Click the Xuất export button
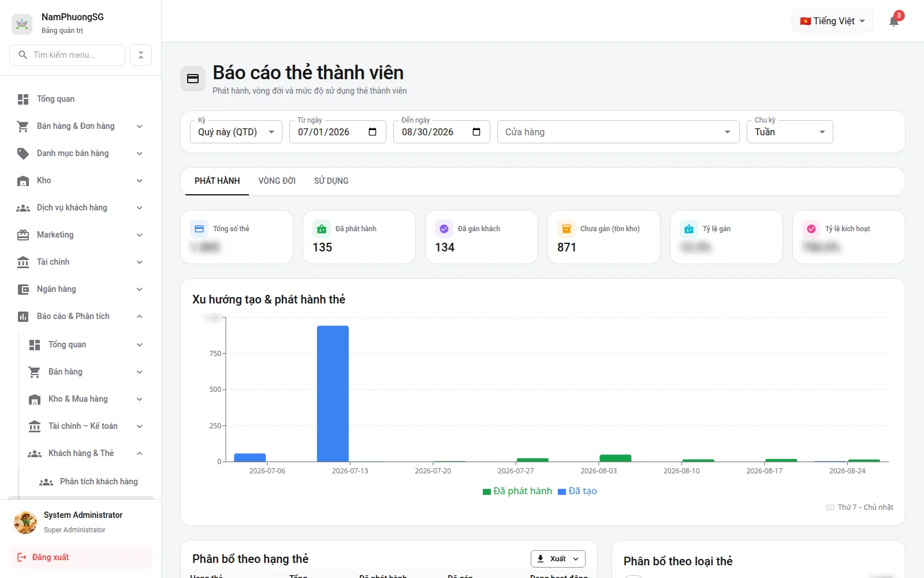Screen dimensions: 924x578 click(x=558, y=559)
